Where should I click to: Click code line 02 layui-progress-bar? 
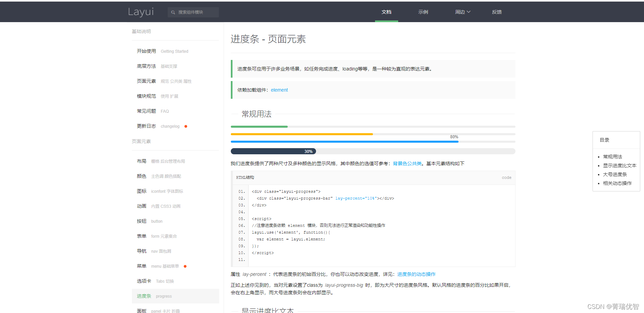coord(323,198)
